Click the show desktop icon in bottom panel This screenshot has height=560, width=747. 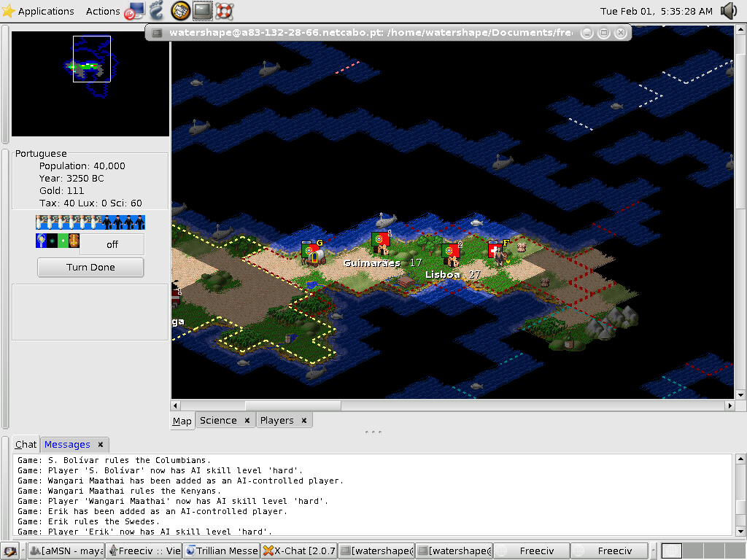(x=9, y=551)
